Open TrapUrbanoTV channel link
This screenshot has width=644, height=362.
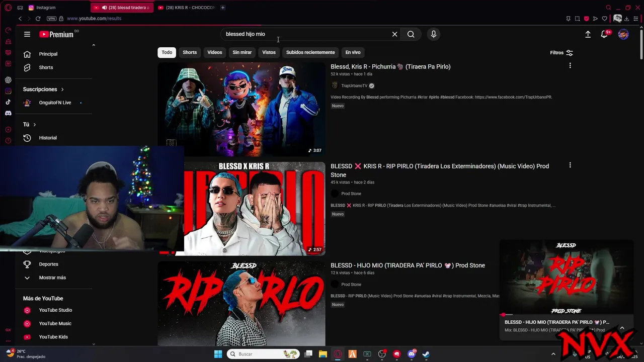coord(354,85)
